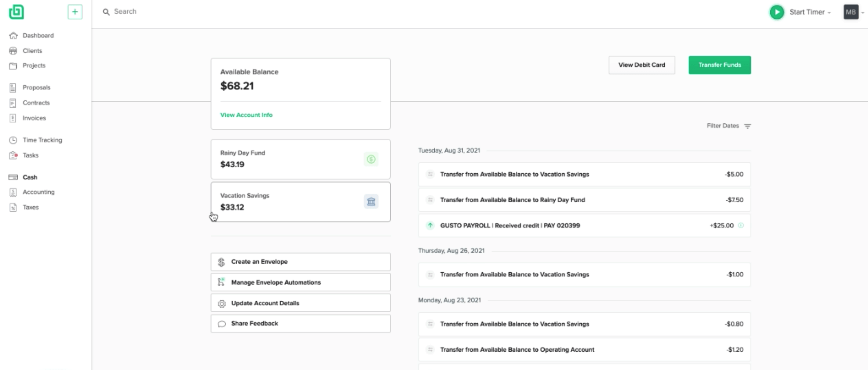This screenshot has height=370, width=868.
Task: Click the green plus create button
Action: (75, 12)
